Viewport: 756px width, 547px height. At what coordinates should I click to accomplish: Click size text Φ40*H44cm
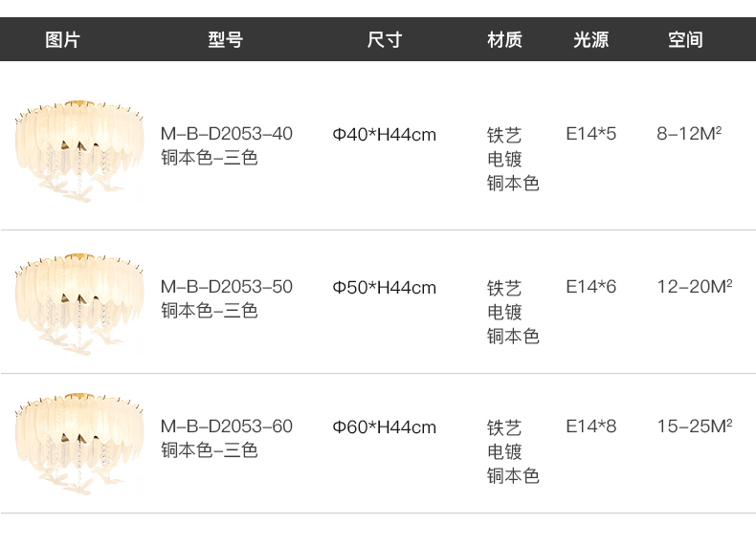pyautogui.click(x=385, y=135)
